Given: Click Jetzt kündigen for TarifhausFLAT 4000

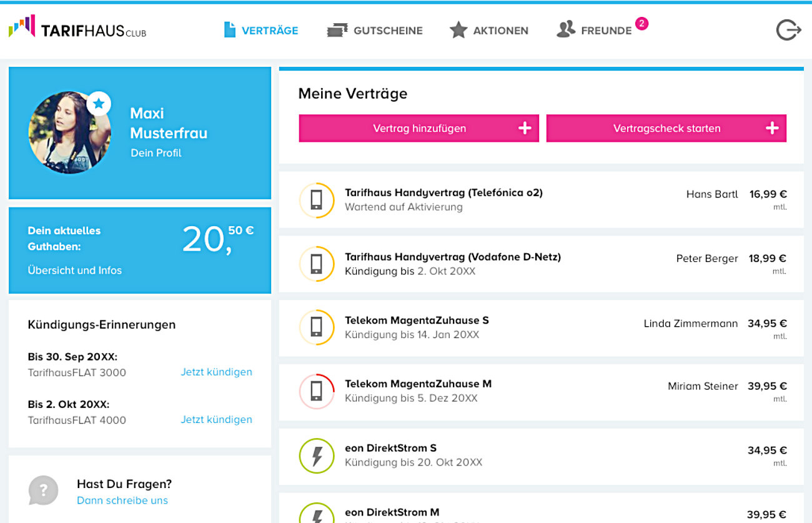Looking at the screenshot, I should pyautogui.click(x=216, y=419).
